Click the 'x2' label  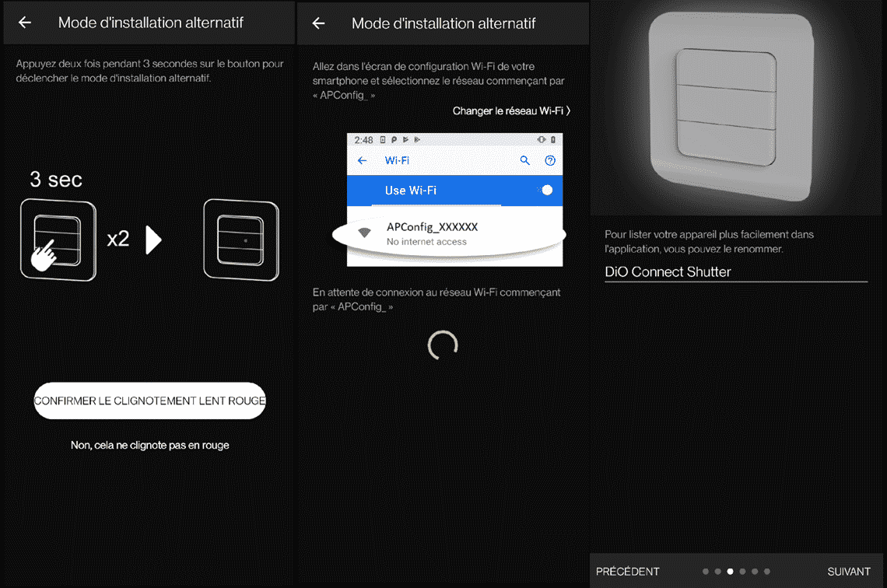click(x=118, y=239)
